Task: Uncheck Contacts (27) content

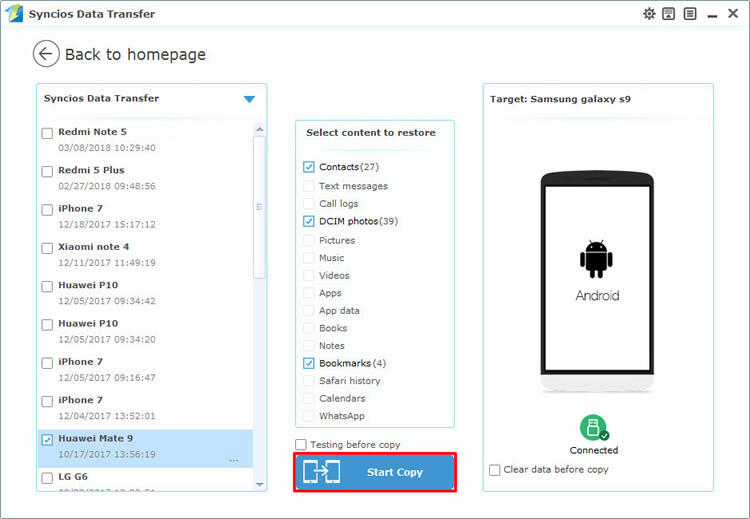Action: point(309,167)
